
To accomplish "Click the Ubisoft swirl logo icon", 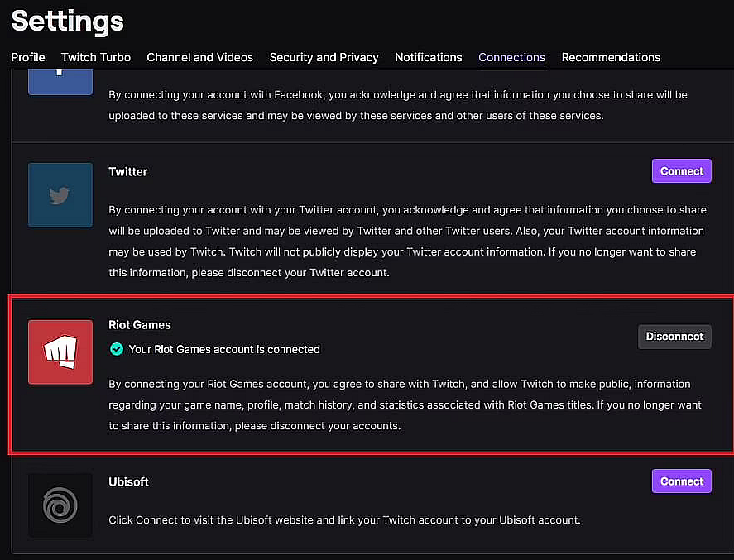I will pyautogui.click(x=60, y=505).
